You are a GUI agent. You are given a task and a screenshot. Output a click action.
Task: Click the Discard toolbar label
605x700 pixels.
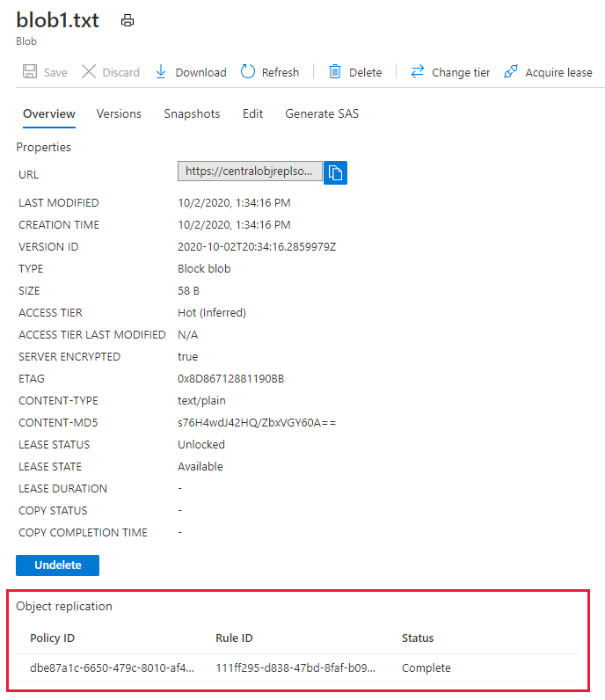(121, 72)
